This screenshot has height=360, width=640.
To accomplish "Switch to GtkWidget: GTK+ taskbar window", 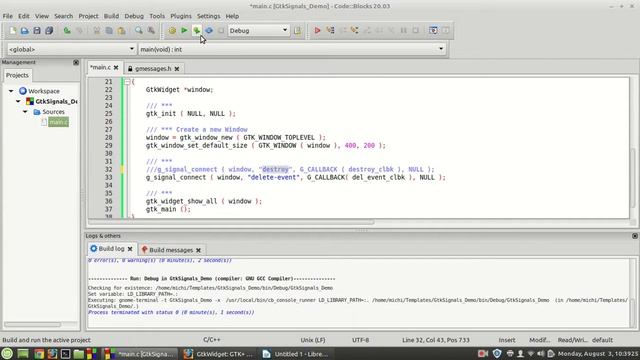I will (219, 354).
